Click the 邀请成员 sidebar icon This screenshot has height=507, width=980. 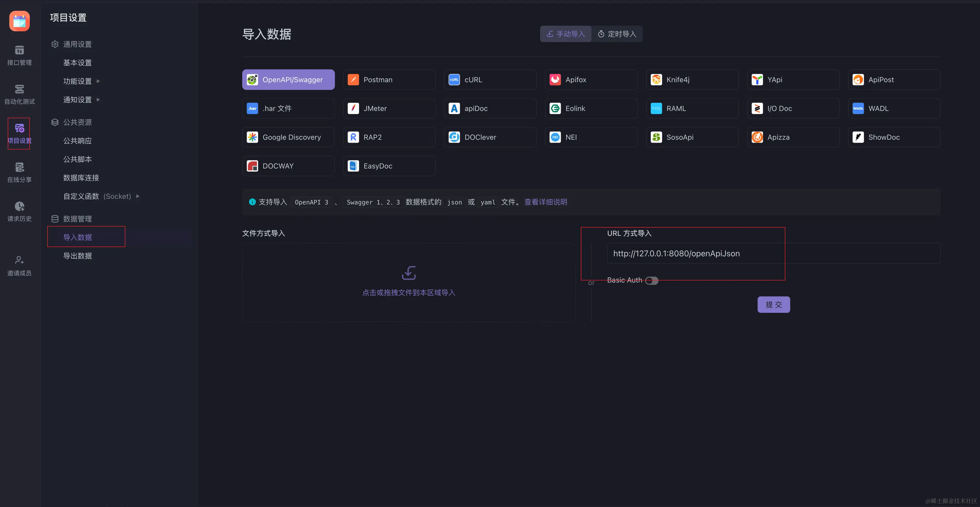[19, 266]
